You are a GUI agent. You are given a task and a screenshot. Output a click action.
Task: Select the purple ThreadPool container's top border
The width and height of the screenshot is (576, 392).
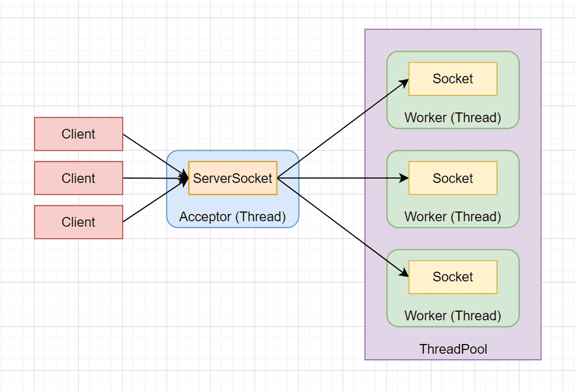453,30
